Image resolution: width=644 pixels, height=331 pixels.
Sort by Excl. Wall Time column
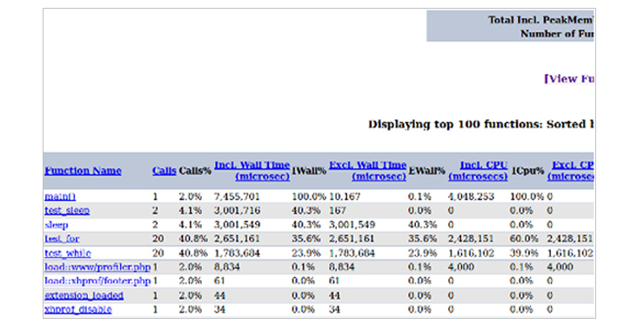pos(368,171)
